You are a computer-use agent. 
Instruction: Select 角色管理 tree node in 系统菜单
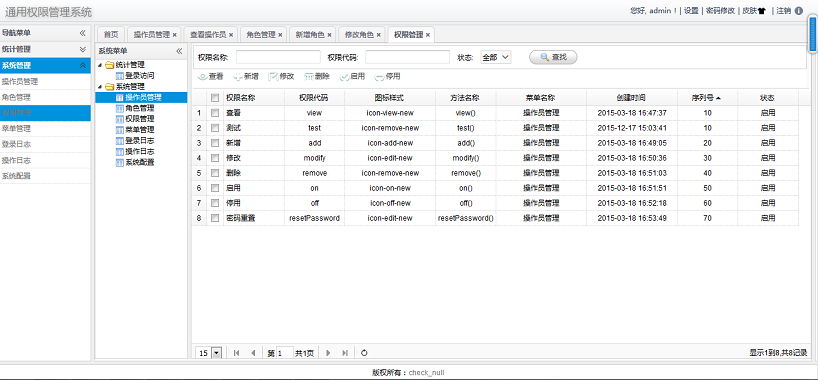139,108
